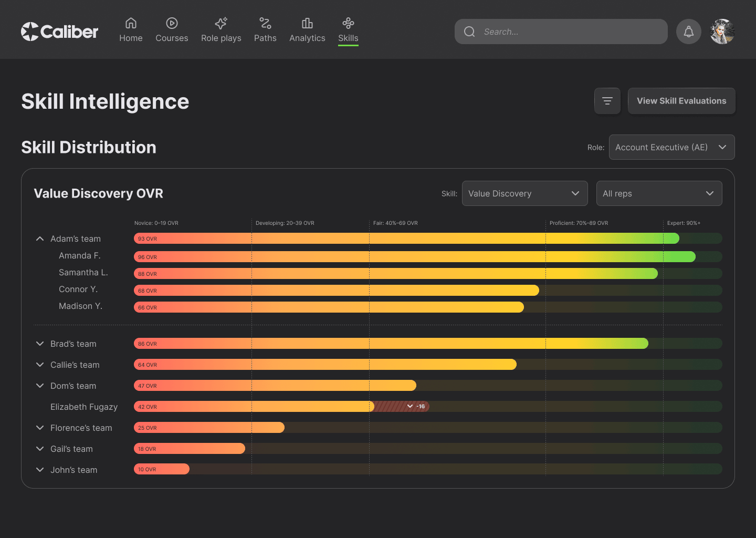This screenshot has width=756, height=538.
Task: Click the 'Proficient: 70%–89 OVR' label
Action: [x=579, y=223]
